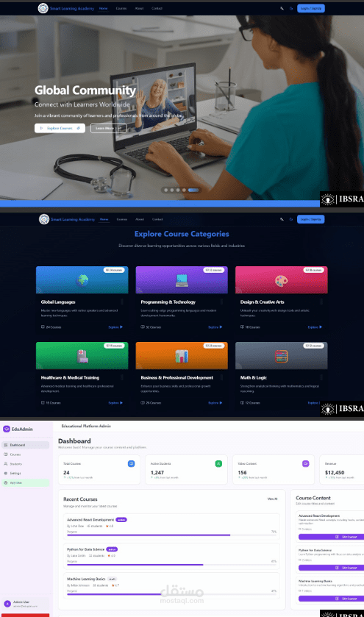
Task: Click the globe icon on Global Languages card
Action: point(82,280)
